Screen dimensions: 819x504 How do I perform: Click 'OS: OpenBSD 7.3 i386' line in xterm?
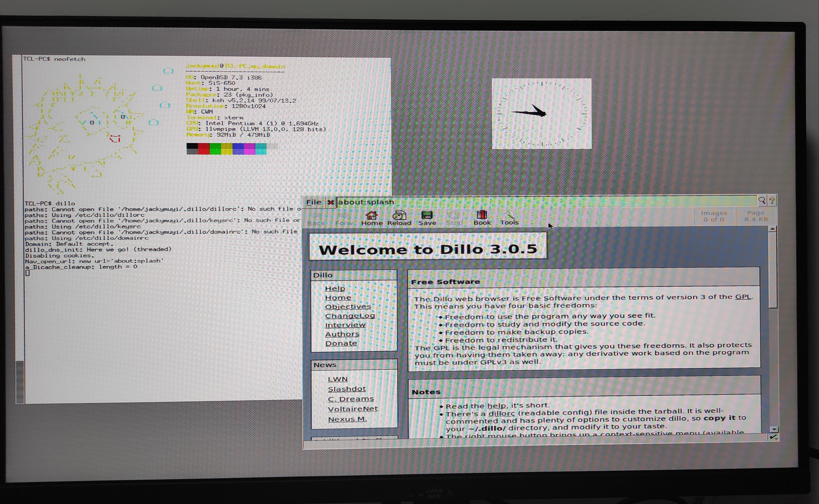coord(224,77)
